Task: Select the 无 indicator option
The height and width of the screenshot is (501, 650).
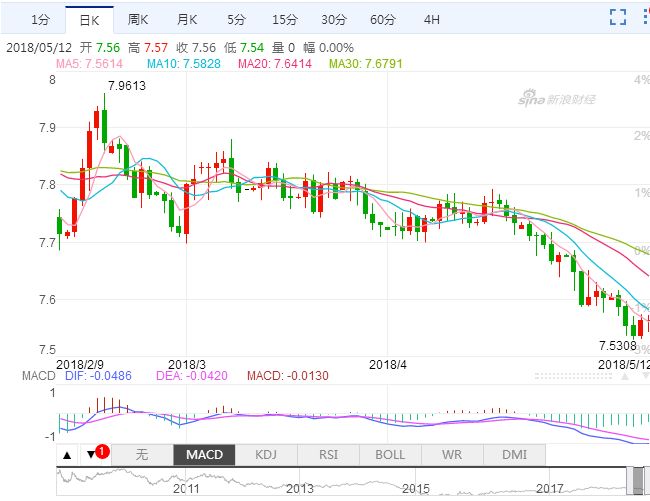Action: click(x=142, y=455)
